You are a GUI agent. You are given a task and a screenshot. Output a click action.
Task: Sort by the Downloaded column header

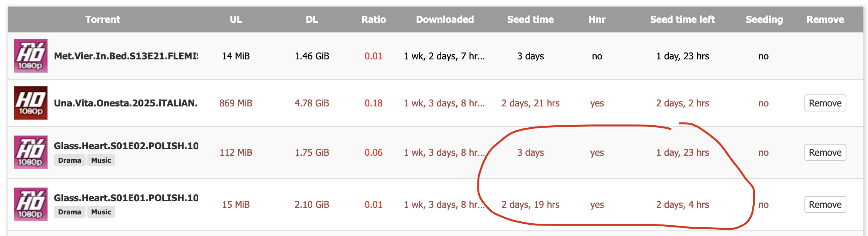tap(445, 20)
